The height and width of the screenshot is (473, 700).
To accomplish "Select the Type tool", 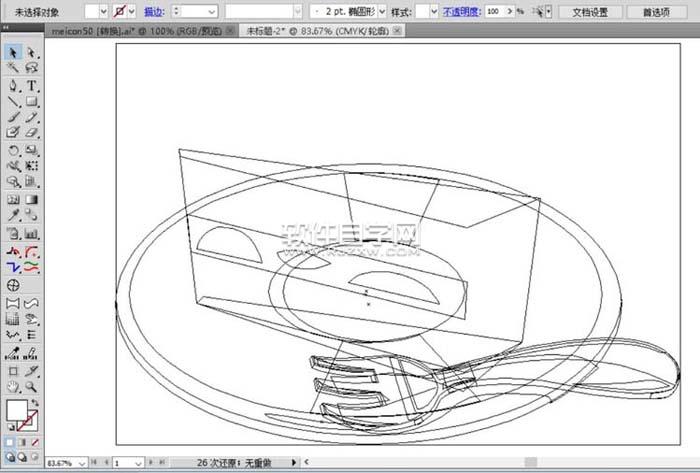I will (x=31, y=85).
